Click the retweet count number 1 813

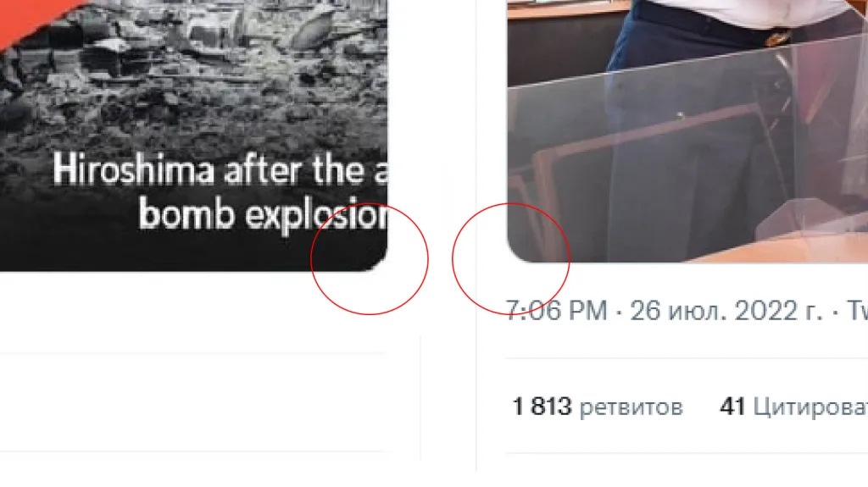point(542,407)
